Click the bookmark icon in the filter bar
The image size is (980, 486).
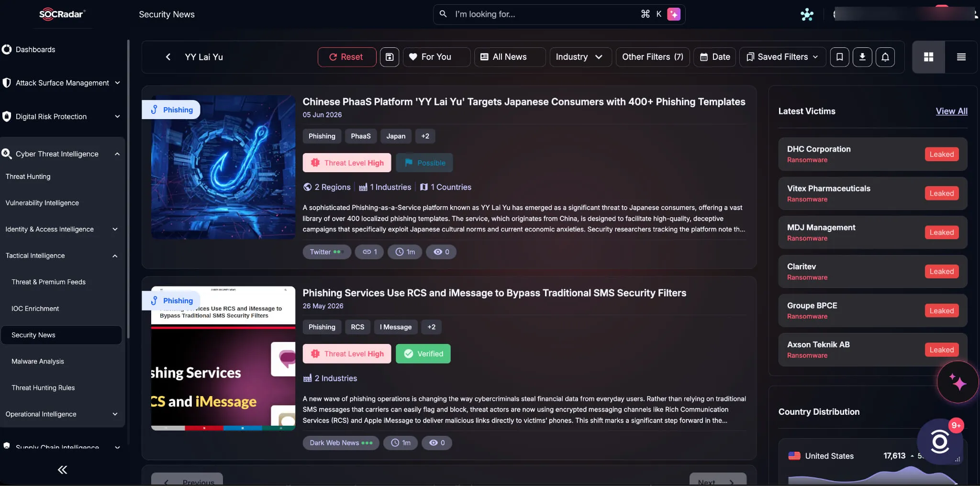coord(839,57)
